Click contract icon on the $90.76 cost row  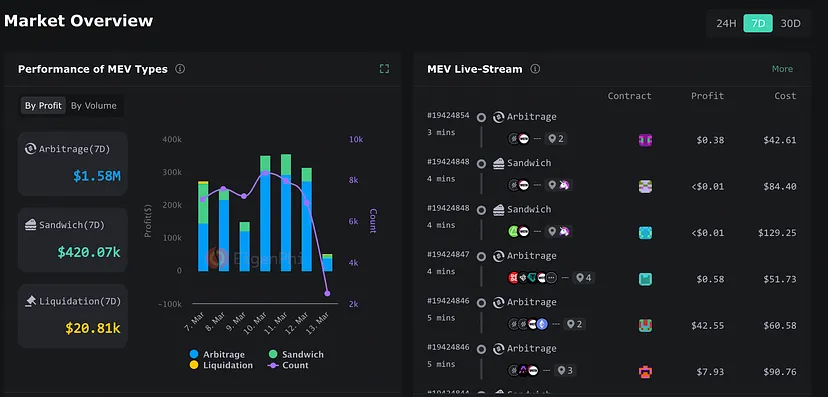click(645, 372)
